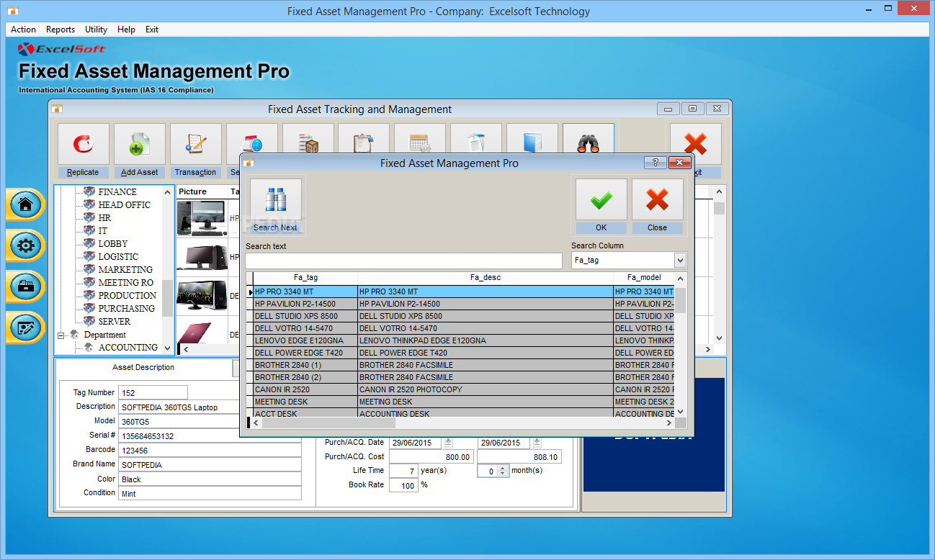Screen dimensions: 935x560
Task: Click the Transaction label button
Action: (x=195, y=172)
